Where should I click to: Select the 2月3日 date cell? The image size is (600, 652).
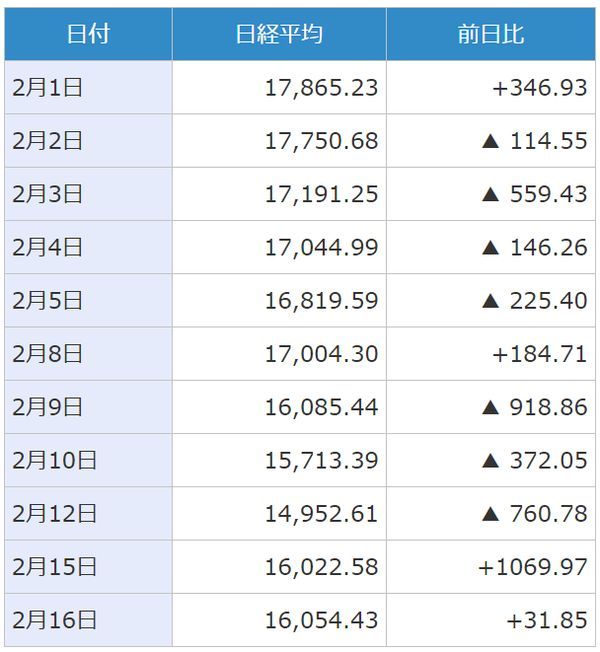47,194
